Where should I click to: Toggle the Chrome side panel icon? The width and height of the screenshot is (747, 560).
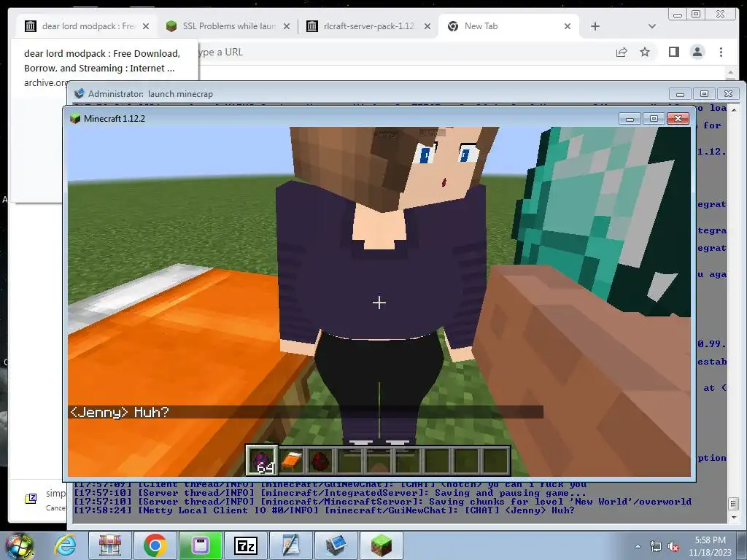pos(673,52)
